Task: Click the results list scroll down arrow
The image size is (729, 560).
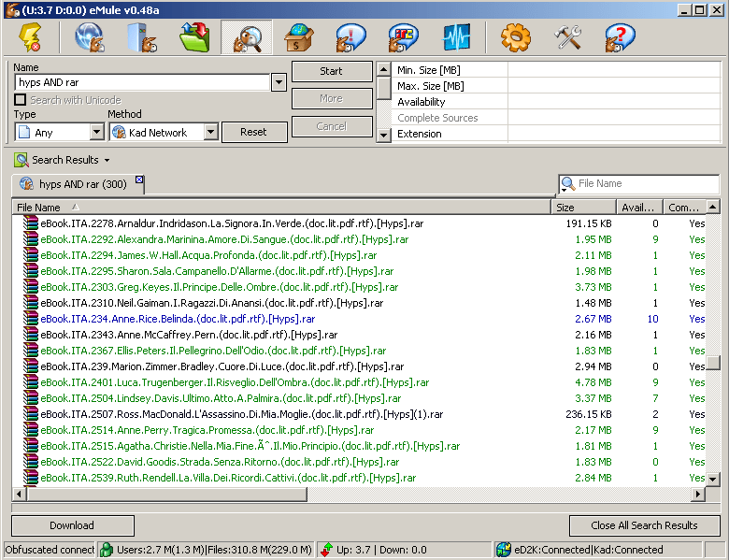Action: click(x=713, y=478)
